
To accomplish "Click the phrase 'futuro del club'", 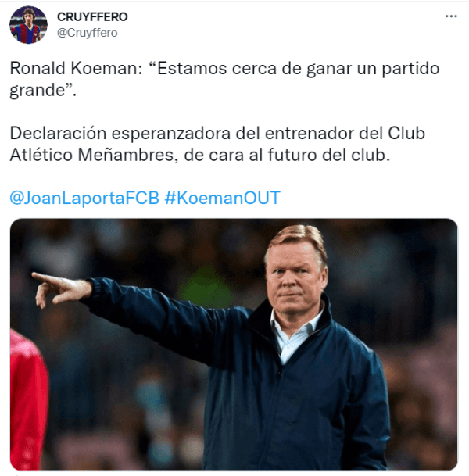I will tap(329, 155).
